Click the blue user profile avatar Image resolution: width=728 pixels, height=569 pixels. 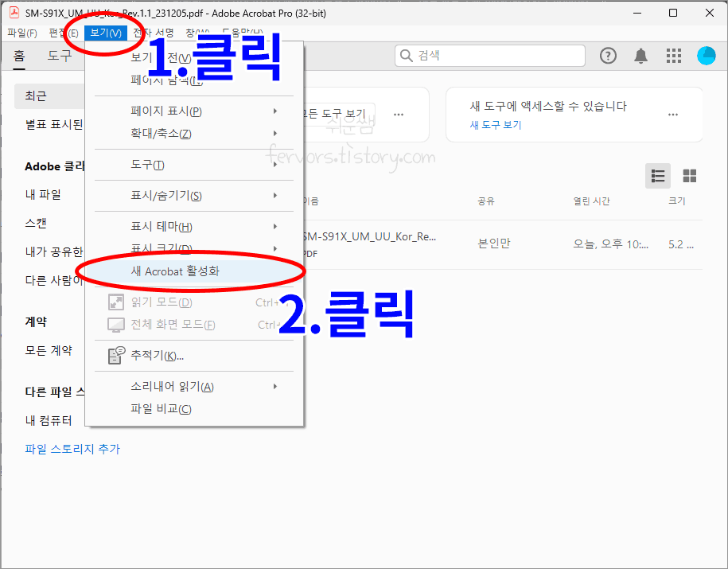tap(706, 56)
